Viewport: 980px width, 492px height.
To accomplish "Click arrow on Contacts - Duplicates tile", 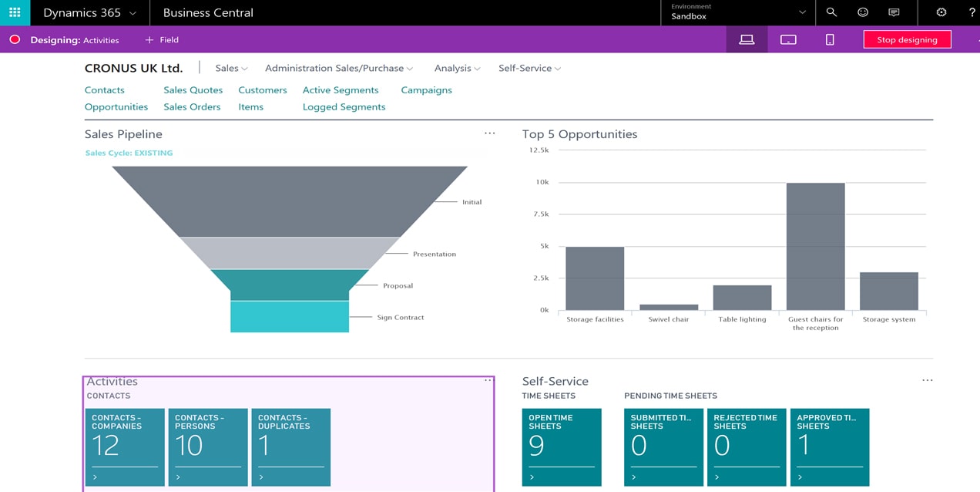I will click(x=261, y=477).
